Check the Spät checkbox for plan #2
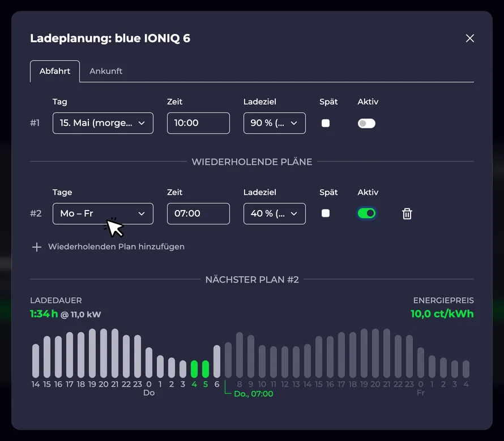Screen dimensions: 504x441 point(326,213)
